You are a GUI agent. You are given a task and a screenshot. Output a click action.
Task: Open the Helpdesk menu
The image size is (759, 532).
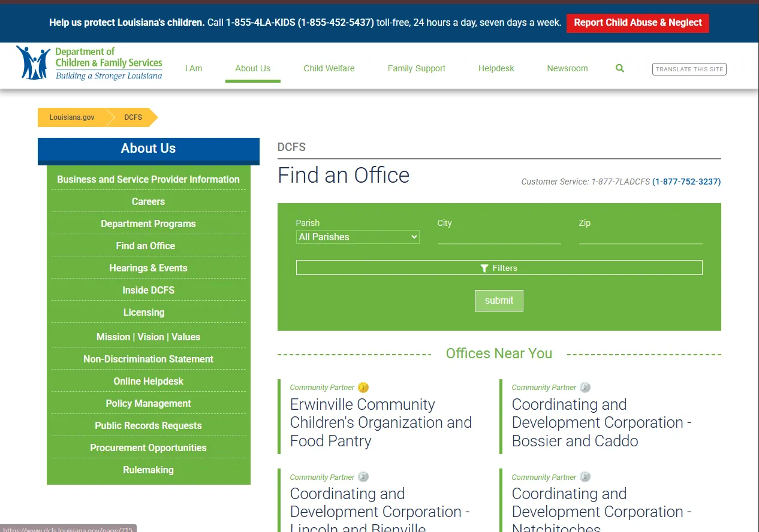pyautogui.click(x=496, y=68)
